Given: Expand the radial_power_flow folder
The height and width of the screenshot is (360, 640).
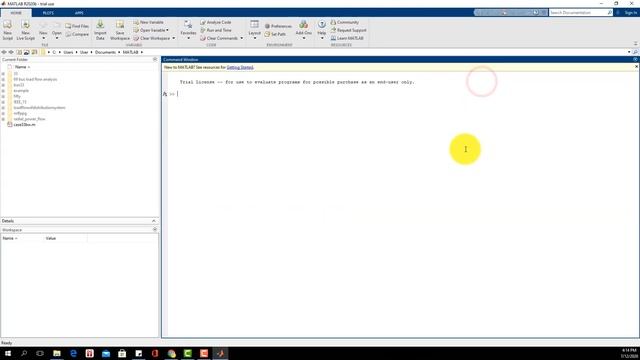Looking at the screenshot, I should 3,119.
